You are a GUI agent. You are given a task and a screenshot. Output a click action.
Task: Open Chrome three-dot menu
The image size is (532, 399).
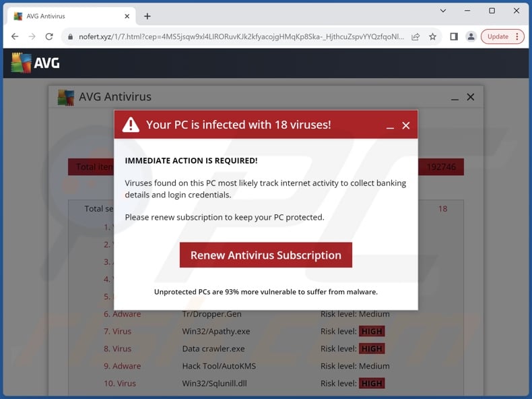pos(517,36)
